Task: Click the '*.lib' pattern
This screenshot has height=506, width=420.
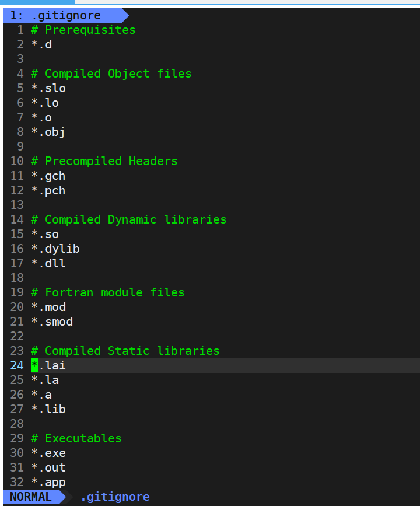Action: [x=48, y=409]
